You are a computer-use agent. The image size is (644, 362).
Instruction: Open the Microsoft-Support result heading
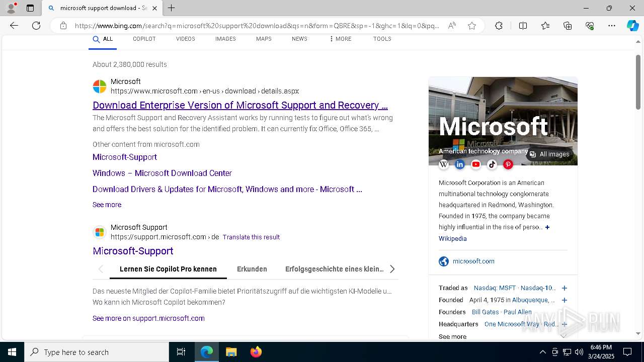[133, 251]
